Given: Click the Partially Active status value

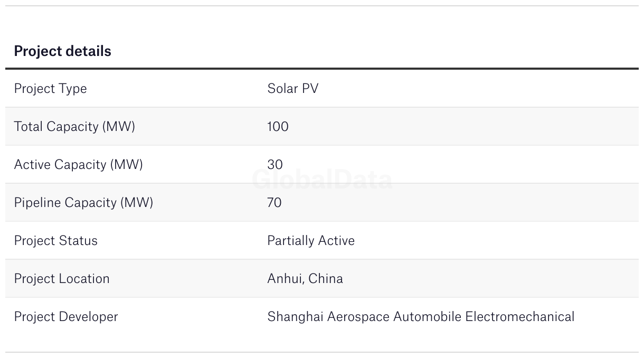Looking at the screenshot, I should [311, 241].
